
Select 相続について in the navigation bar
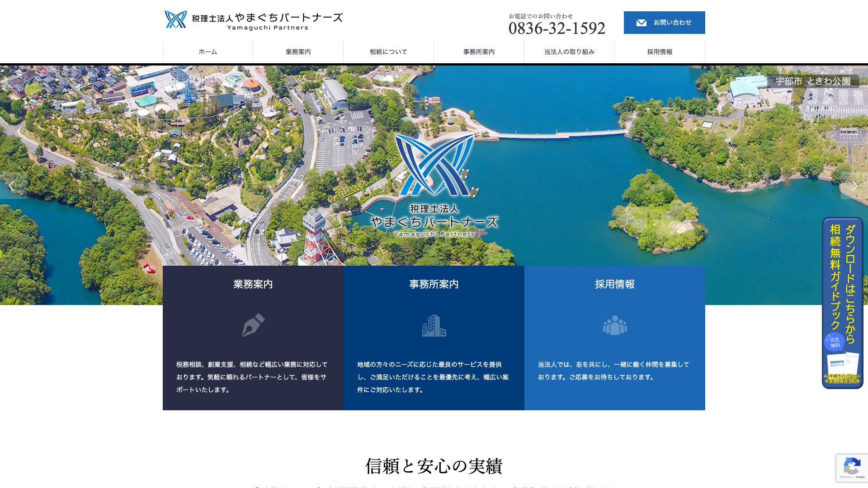(x=389, y=52)
